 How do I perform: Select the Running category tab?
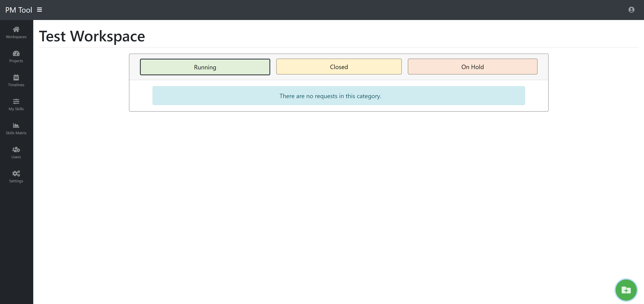(x=205, y=67)
